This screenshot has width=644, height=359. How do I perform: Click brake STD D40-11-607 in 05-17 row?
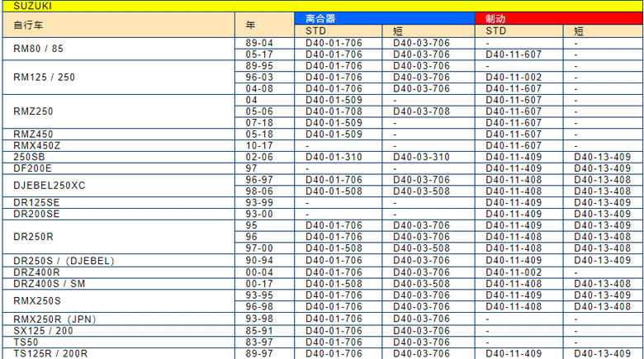(514, 54)
